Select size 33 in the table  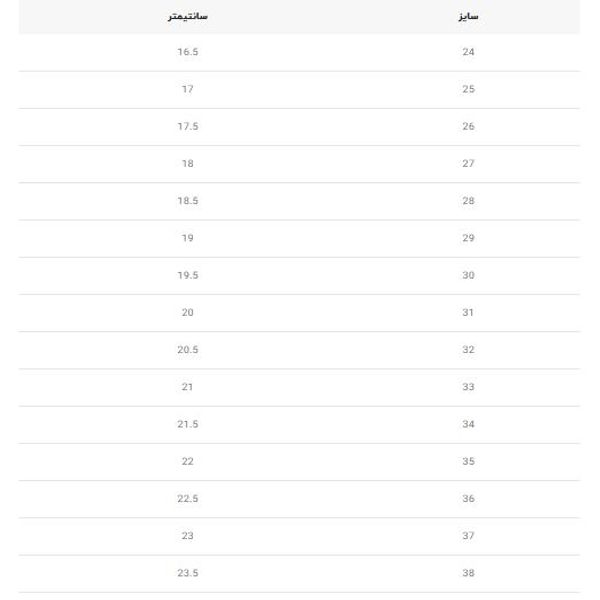coord(468,387)
